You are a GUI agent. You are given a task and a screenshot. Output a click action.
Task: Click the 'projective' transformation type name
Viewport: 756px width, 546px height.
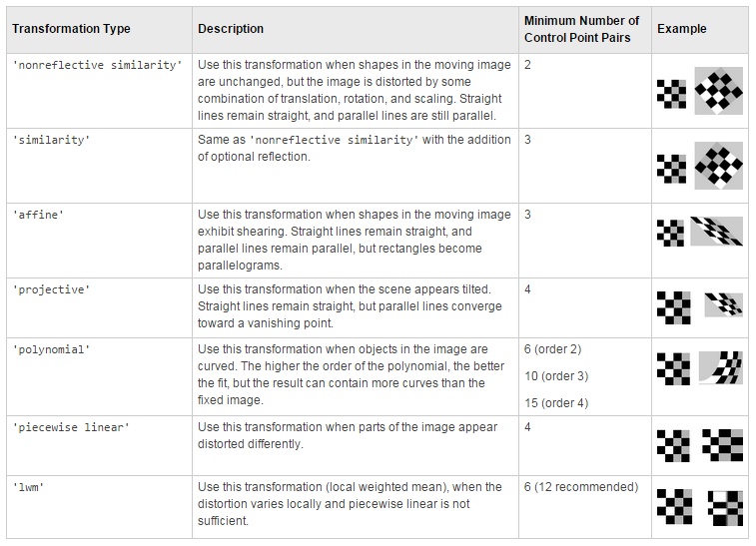(x=51, y=289)
